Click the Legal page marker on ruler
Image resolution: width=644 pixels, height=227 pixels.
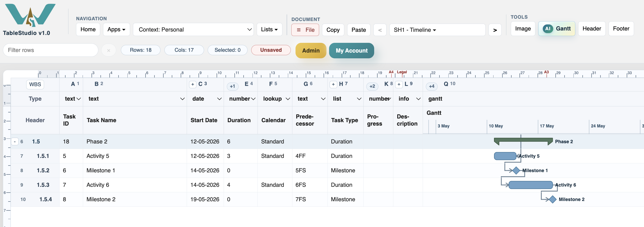pos(402,72)
